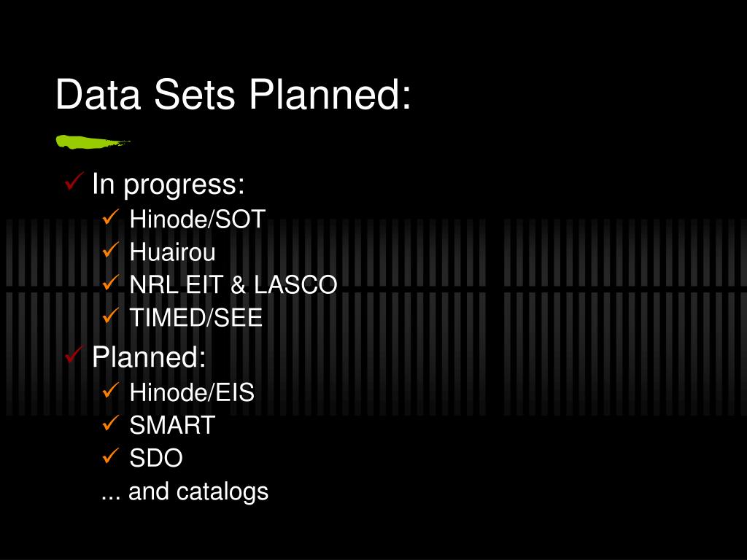The width and height of the screenshot is (747, 560).
Task: Click the red checkmark beside Planned
Action: point(74,355)
